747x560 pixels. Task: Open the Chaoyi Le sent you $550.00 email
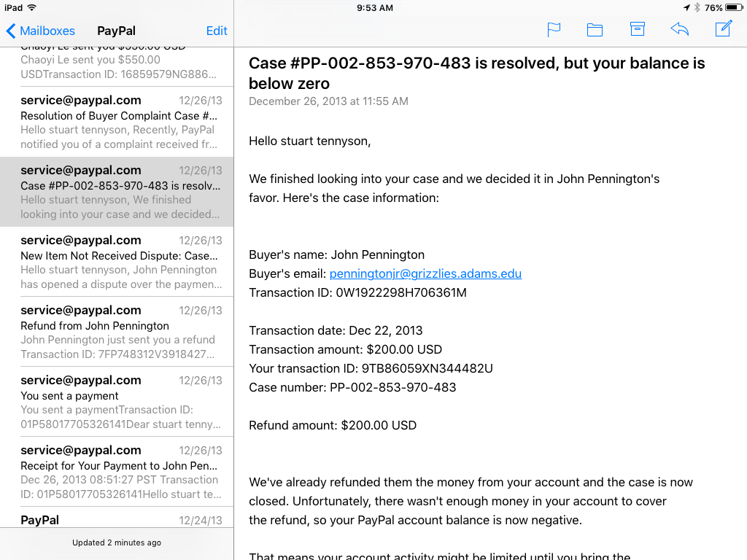[117, 66]
